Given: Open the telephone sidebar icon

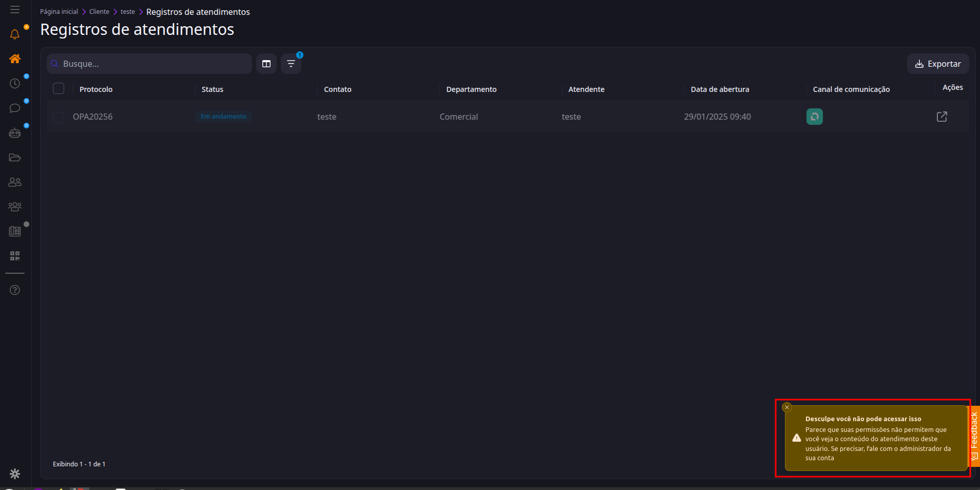Looking at the screenshot, I should pyautogui.click(x=15, y=231).
